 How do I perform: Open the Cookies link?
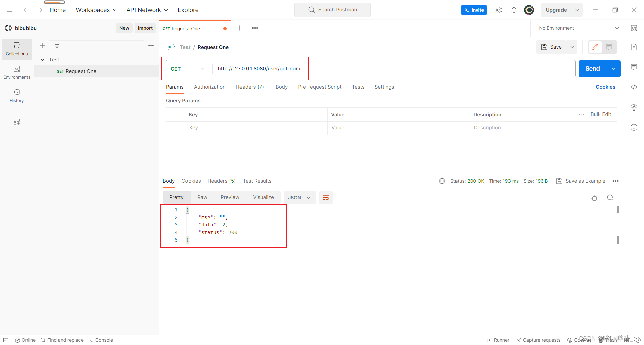click(605, 87)
